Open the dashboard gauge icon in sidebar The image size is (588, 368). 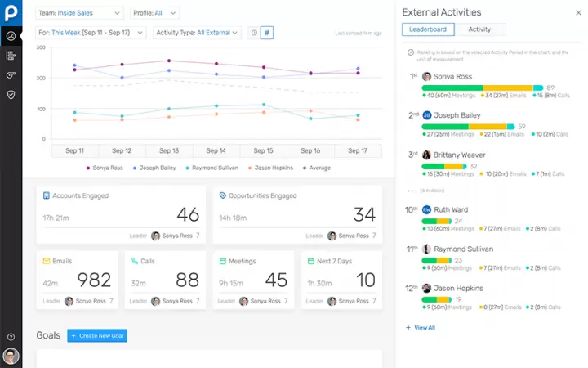(11, 36)
